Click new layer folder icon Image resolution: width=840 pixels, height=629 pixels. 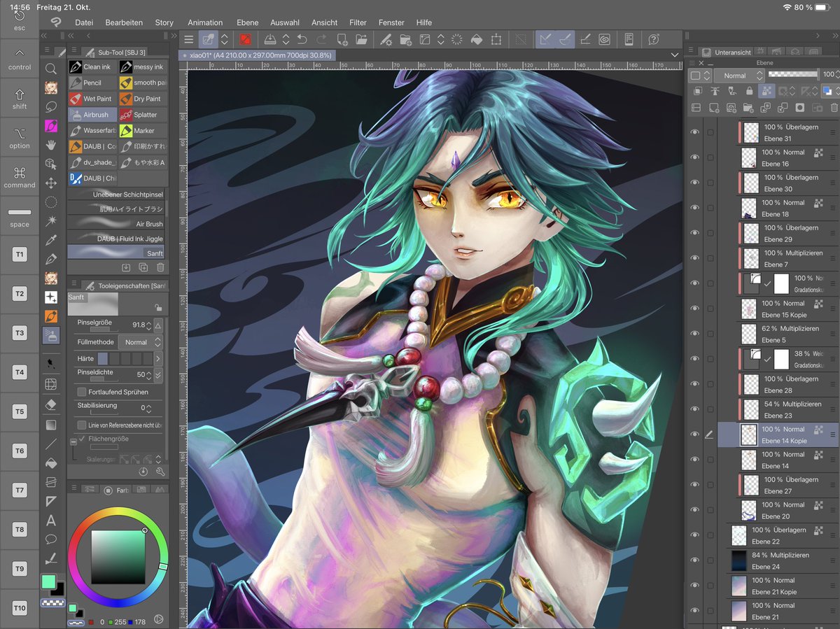coord(748,108)
